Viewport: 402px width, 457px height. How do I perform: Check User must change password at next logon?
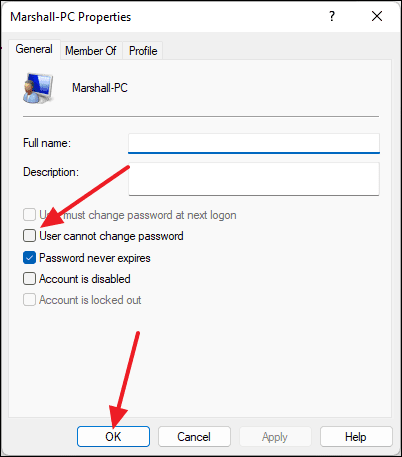click(29, 215)
